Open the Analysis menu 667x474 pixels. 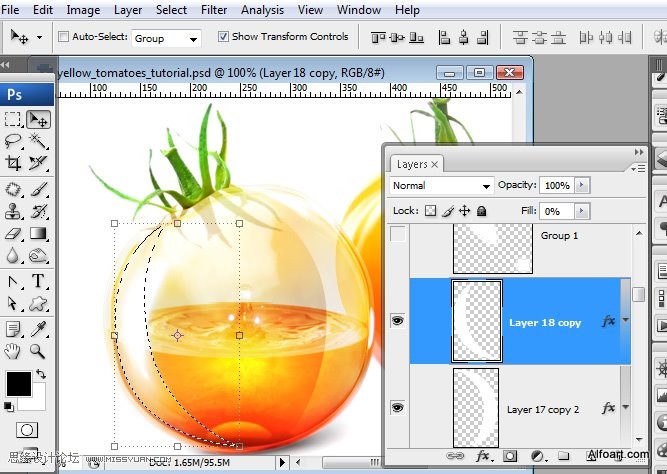click(262, 10)
